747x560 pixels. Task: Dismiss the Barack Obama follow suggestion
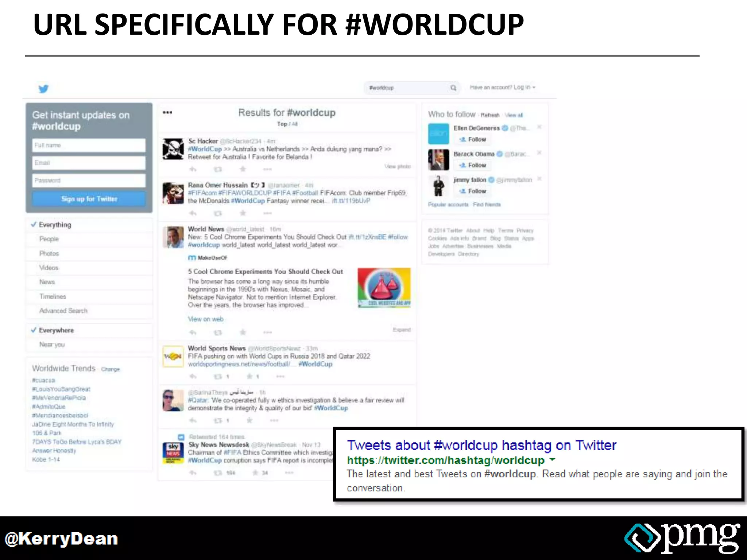coord(539,153)
